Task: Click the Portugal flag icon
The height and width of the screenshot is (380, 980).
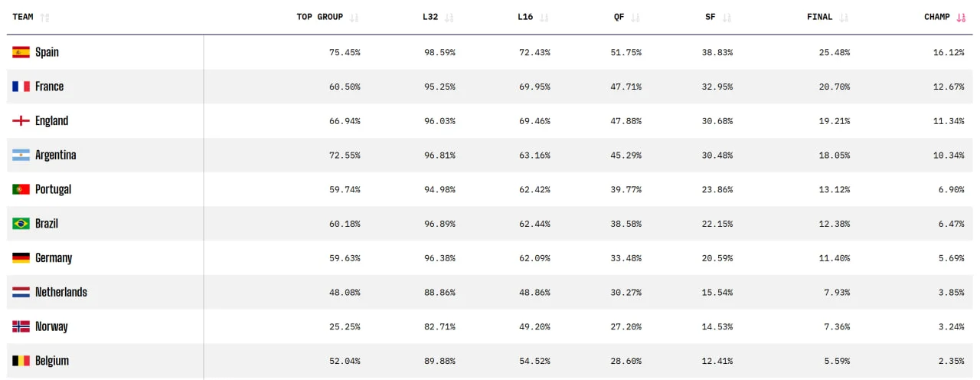Action: (x=21, y=189)
